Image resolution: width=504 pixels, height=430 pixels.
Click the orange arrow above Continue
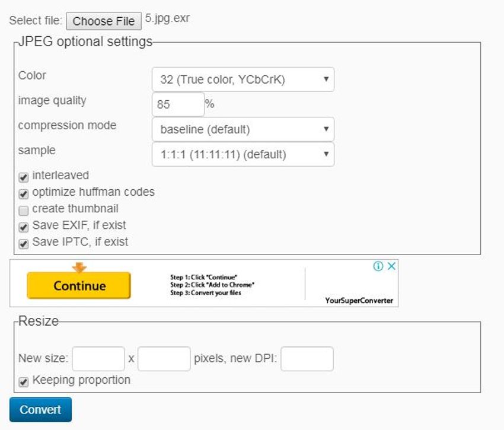tap(79, 267)
